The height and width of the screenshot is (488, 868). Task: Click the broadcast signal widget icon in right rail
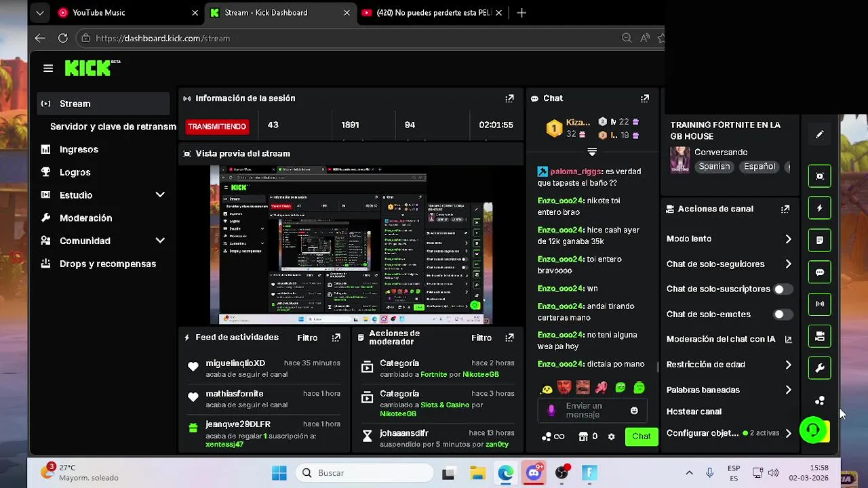click(x=820, y=304)
